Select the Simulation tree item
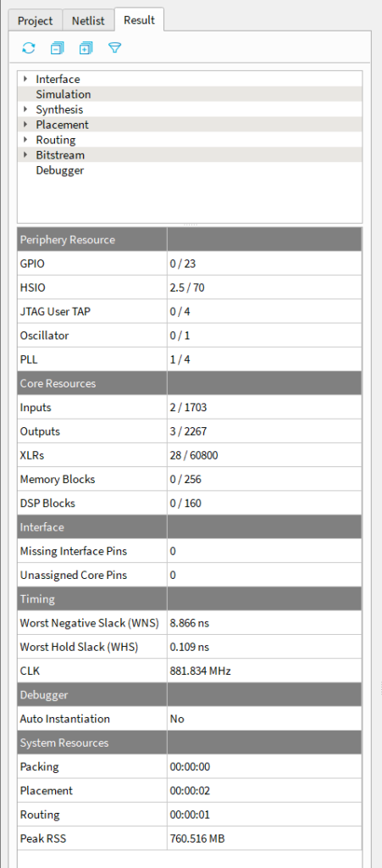The image size is (382, 868). 63,94
